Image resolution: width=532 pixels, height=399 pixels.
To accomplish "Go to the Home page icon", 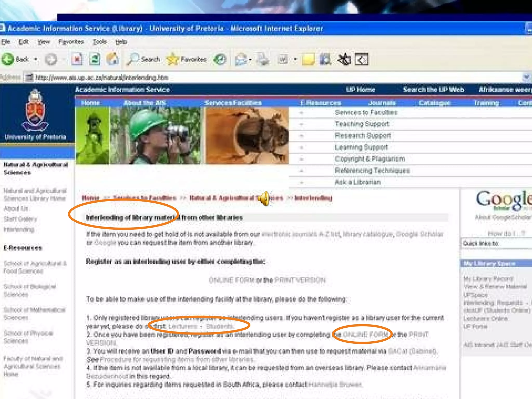I will click(x=112, y=59).
